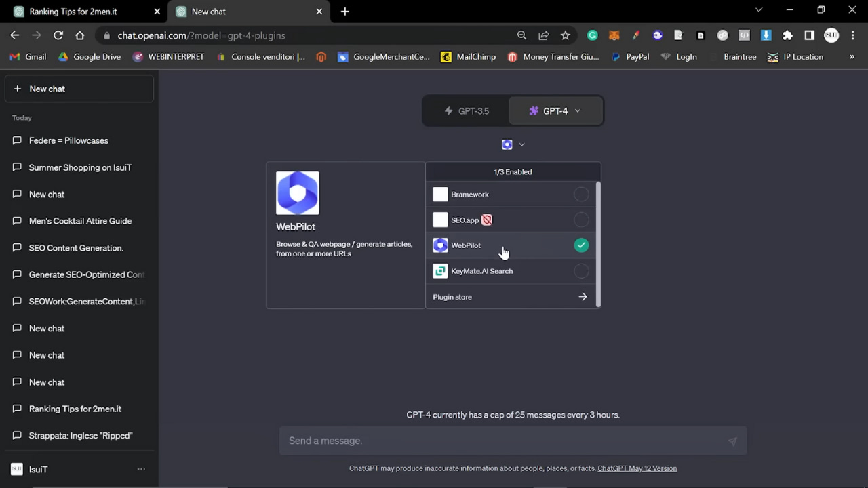This screenshot has height=488, width=868.
Task: Open the IP Location bookmark
Action: (795, 57)
